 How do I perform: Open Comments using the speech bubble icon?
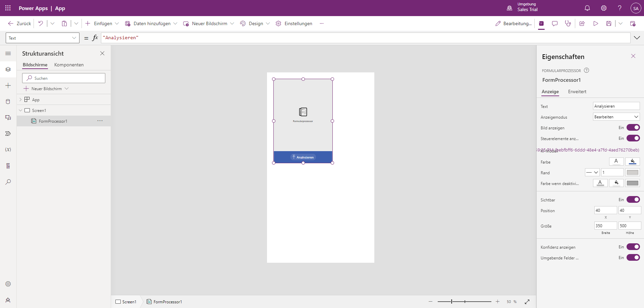(554, 23)
